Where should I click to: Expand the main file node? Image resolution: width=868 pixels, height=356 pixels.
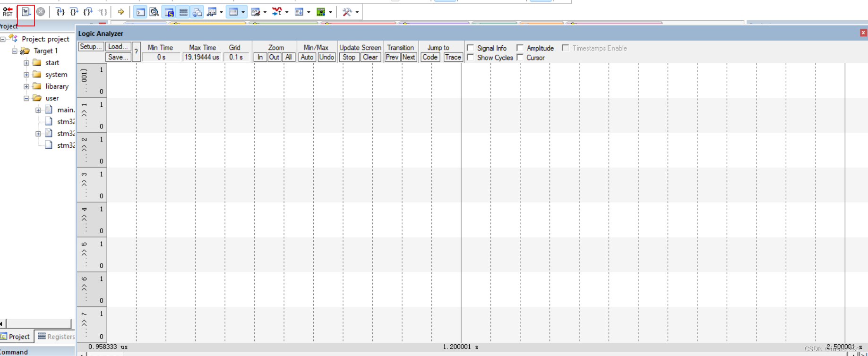click(x=38, y=110)
